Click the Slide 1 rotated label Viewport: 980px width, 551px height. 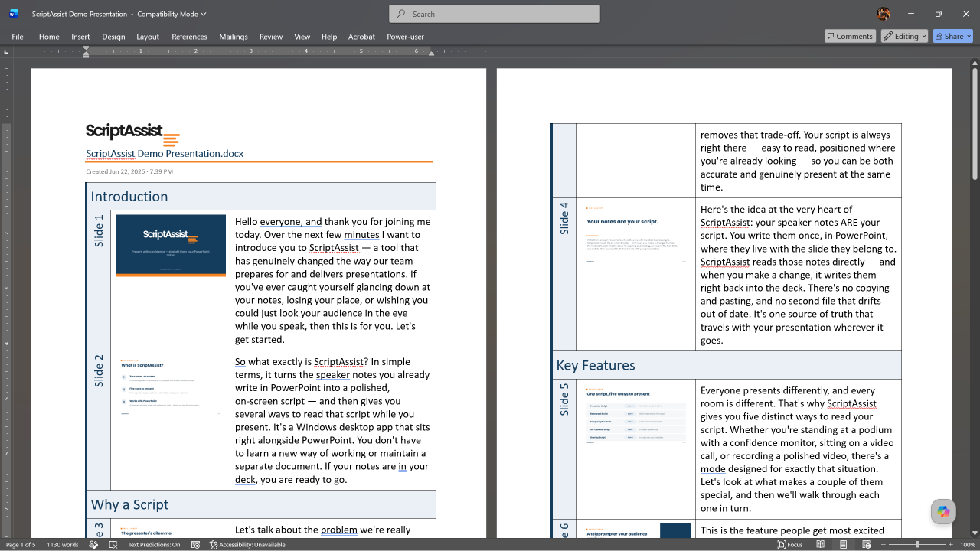pyautogui.click(x=99, y=230)
